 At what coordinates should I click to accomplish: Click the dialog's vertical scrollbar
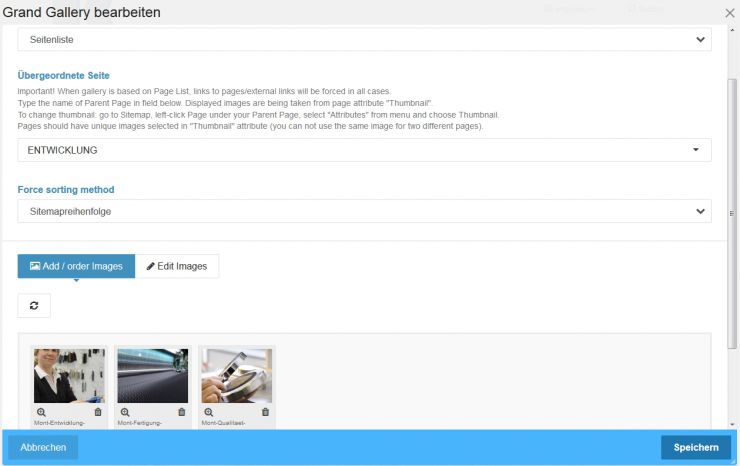pos(732,210)
